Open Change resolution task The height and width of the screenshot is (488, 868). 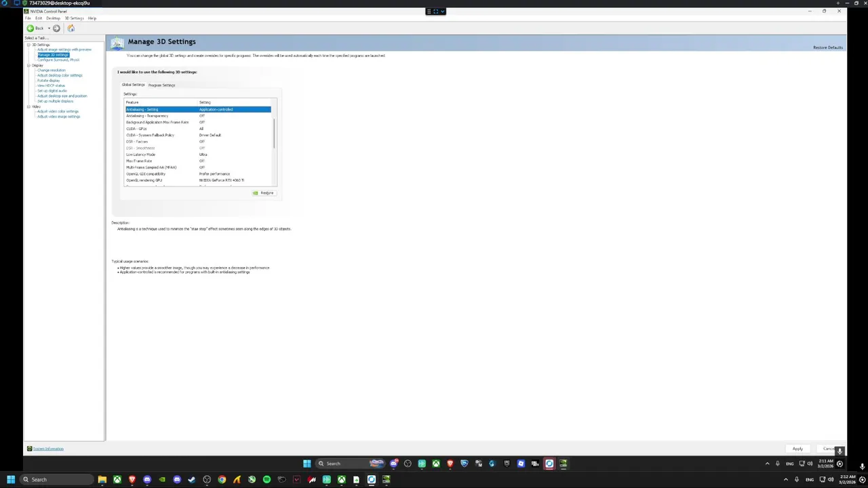click(x=52, y=70)
